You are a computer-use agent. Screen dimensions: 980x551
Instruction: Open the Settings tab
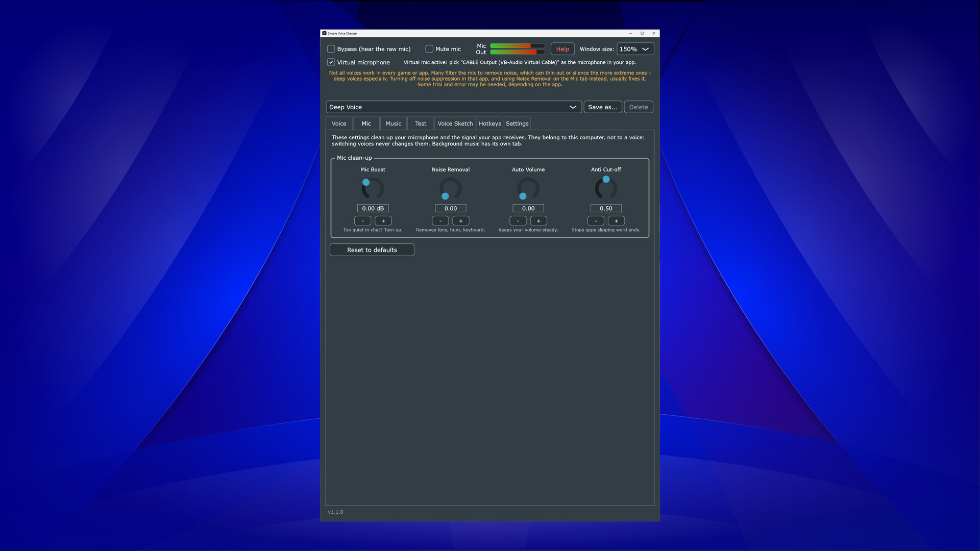[517, 123]
